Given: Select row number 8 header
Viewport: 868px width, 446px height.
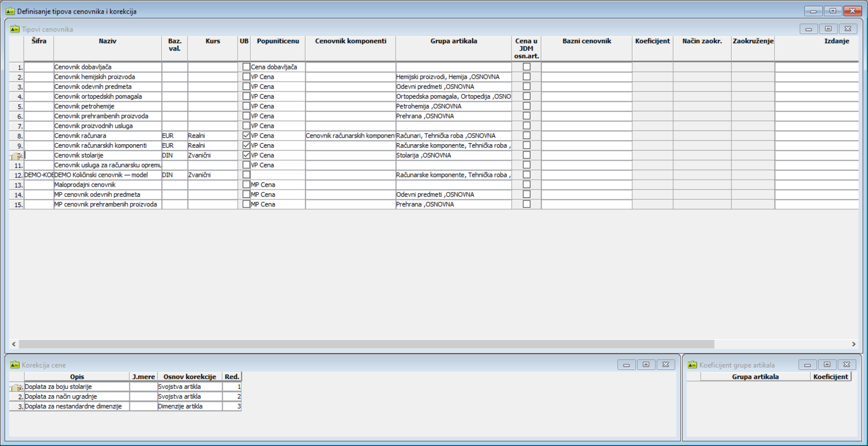Looking at the screenshot, I should pos(17,136).
